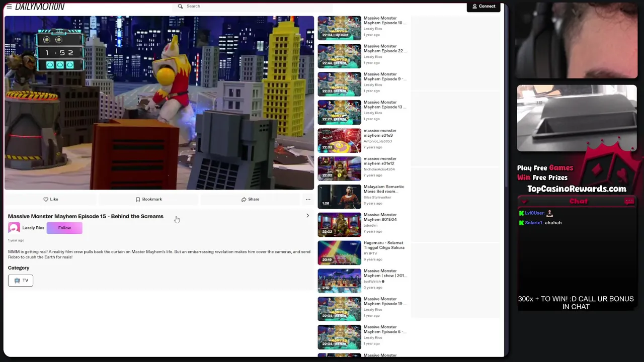Open massive monster mayhem s01e12 thumbnail
Viewport: 644px width, 362px height.
[x=339, y=168]
